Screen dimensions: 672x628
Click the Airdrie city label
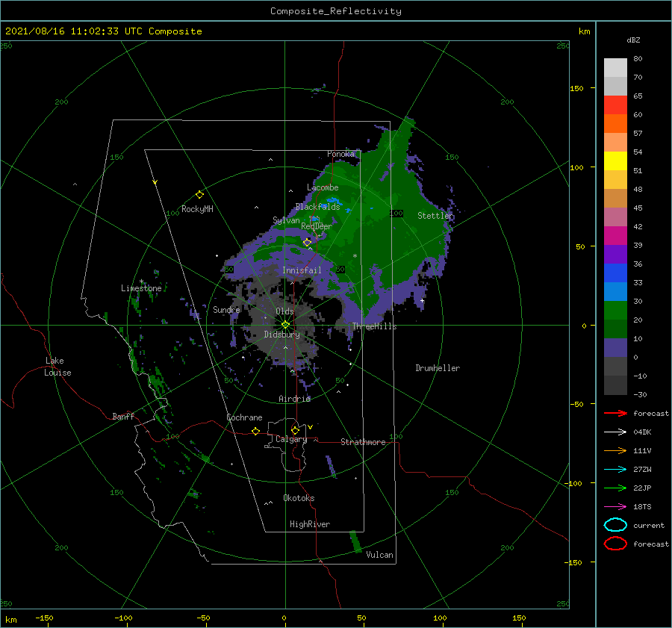294,399
